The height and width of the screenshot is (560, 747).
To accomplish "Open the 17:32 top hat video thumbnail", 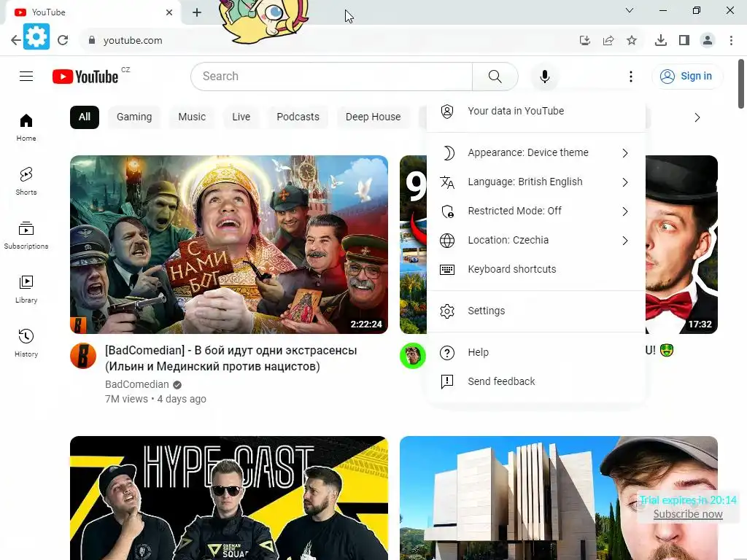I will click(682, 244).
